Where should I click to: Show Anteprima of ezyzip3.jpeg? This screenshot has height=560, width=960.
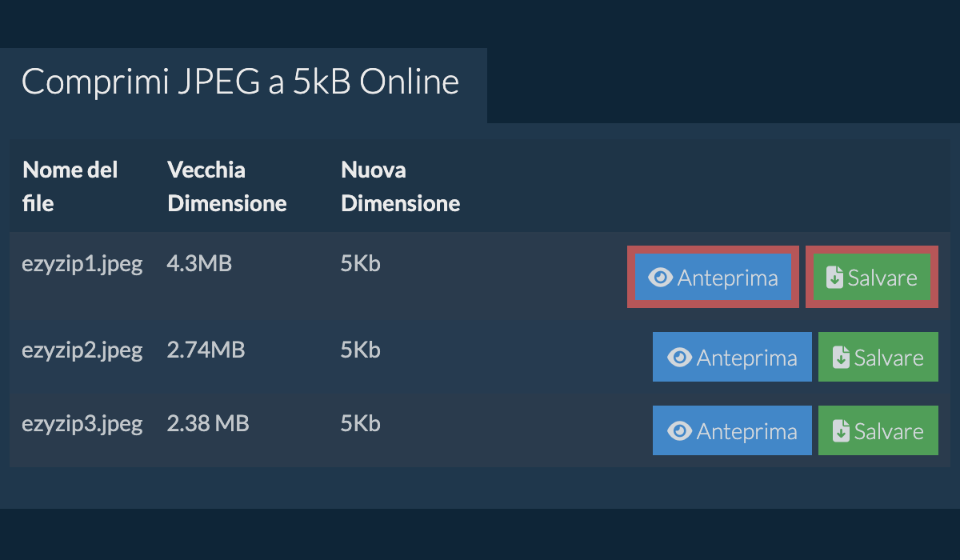[x=732, y=430]
